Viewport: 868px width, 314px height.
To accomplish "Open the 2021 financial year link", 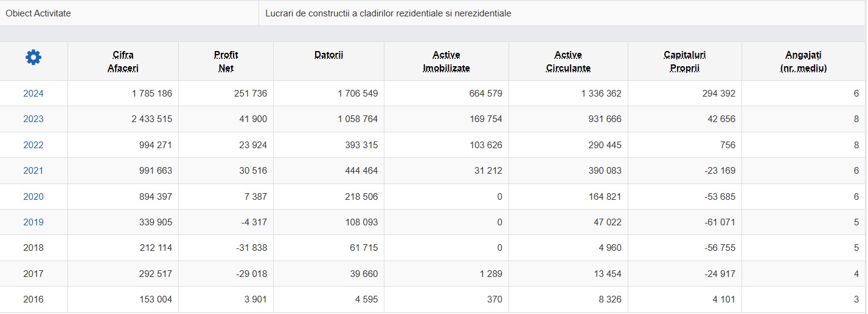I will pos(33,171).
